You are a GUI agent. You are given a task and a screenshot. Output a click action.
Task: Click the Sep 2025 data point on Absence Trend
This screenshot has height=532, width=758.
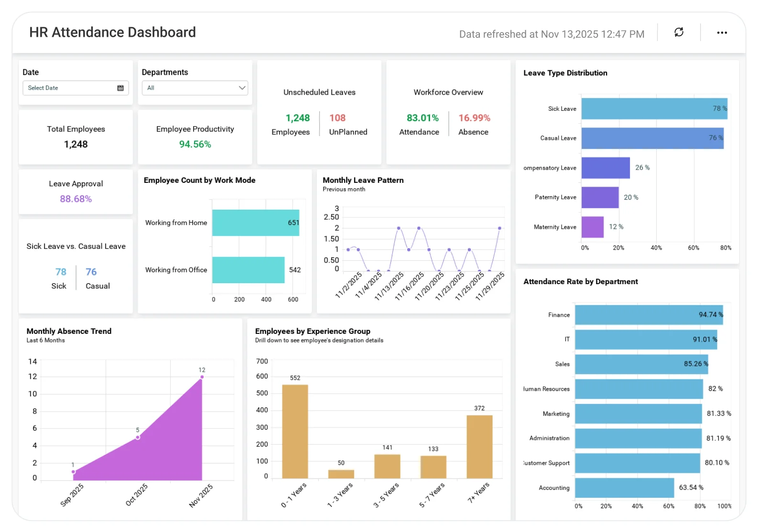(x=73, y=471)
